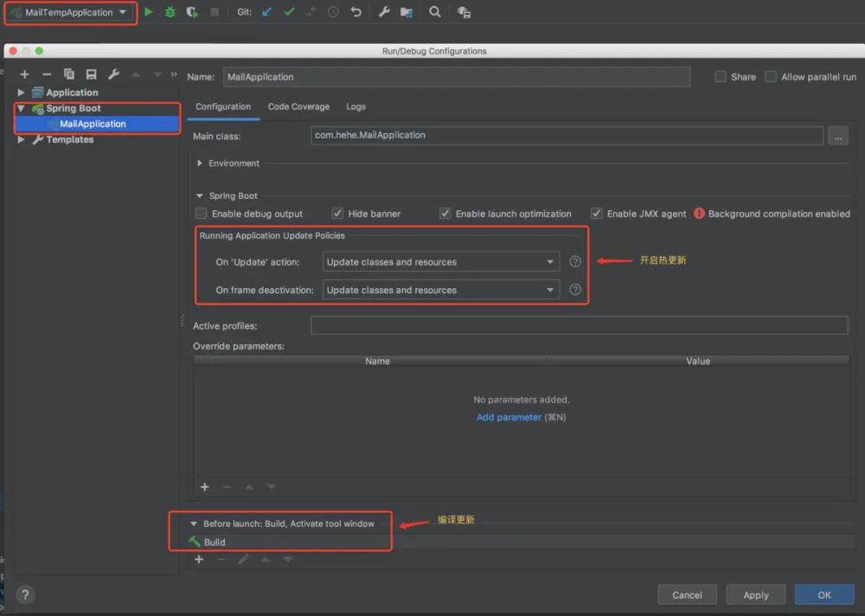Enable Allow parallel run checkbox

coord(770,77)
